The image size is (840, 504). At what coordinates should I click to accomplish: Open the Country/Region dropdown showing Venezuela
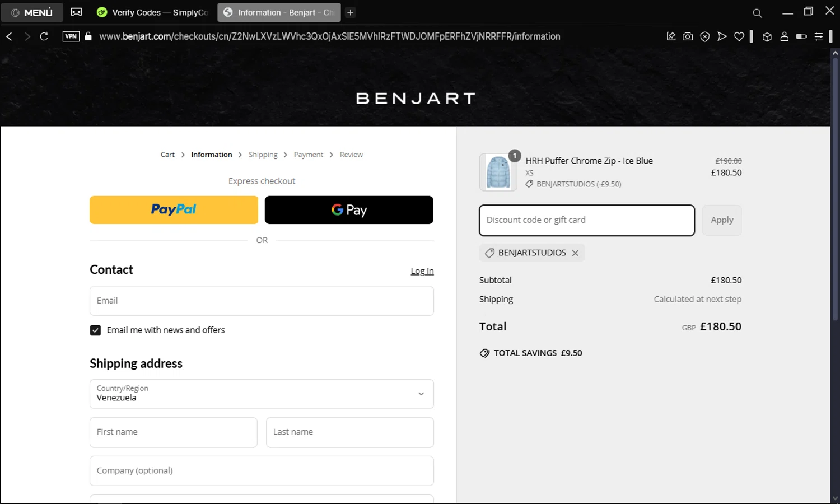(262, 394)
